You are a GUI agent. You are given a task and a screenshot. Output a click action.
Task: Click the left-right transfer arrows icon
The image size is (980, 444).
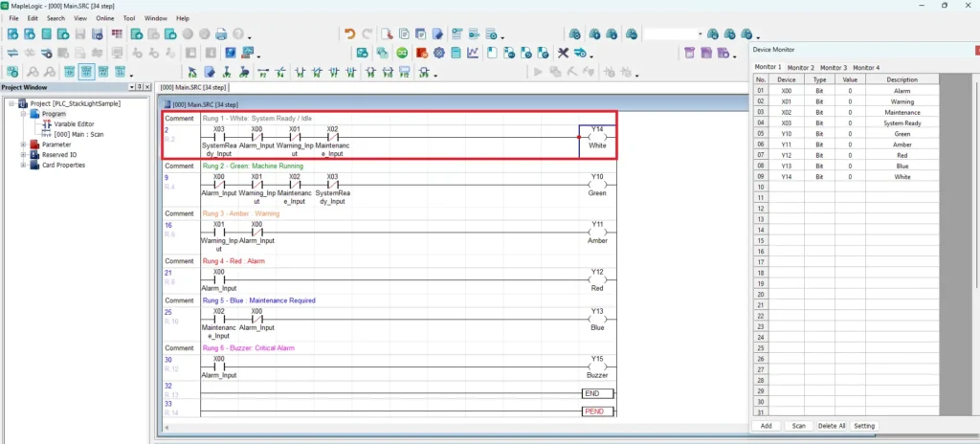tap(12, 54)
